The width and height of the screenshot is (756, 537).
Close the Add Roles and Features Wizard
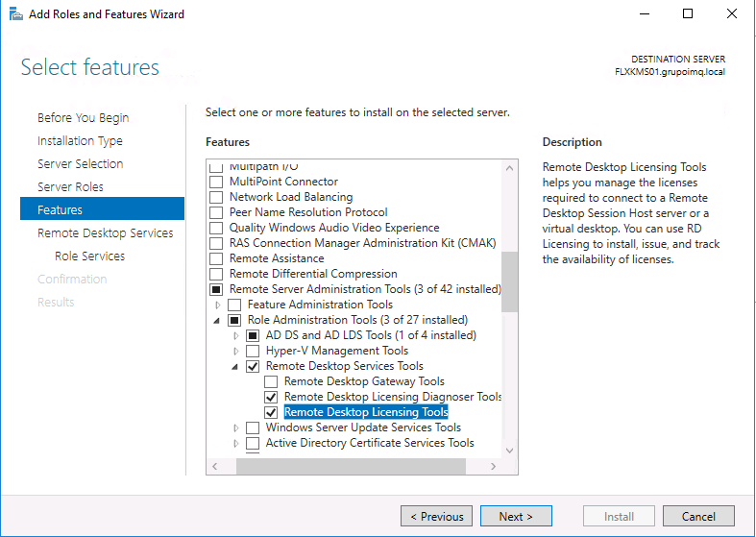point(732,14)
